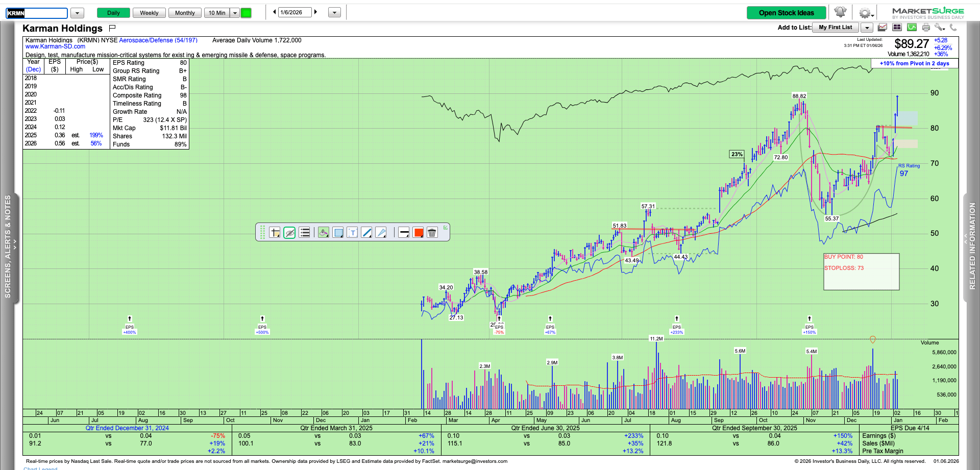980x470 pixels.
Task: Select the text annotation tool
Action: pyautogui.click(x=352, y=233)
